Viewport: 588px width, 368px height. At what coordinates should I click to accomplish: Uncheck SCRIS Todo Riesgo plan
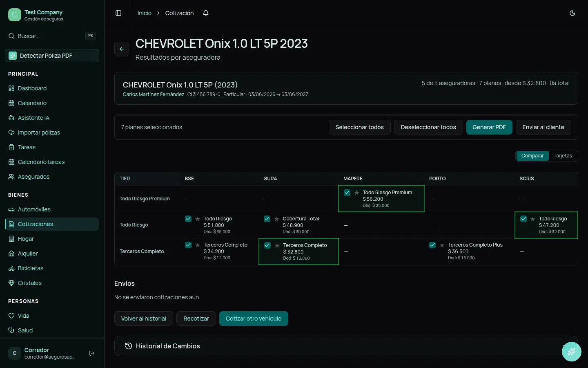tap(523, 219)
